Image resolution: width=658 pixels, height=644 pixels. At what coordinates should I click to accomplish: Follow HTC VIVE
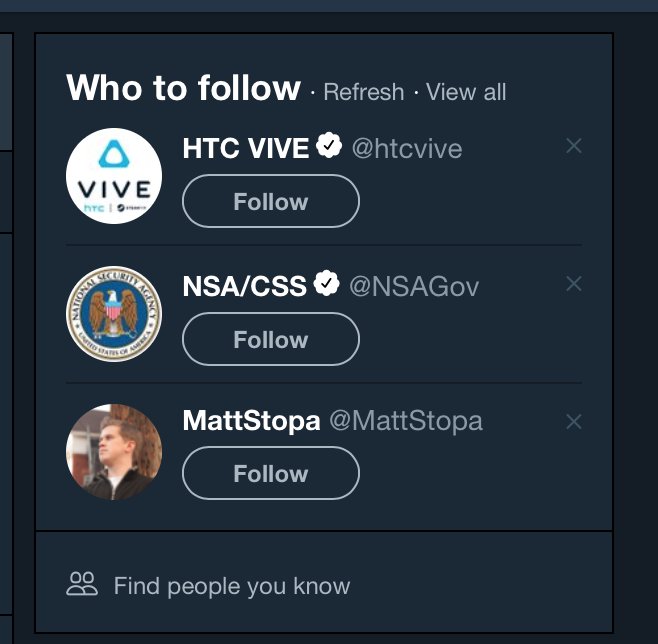[x=270, y=201]
